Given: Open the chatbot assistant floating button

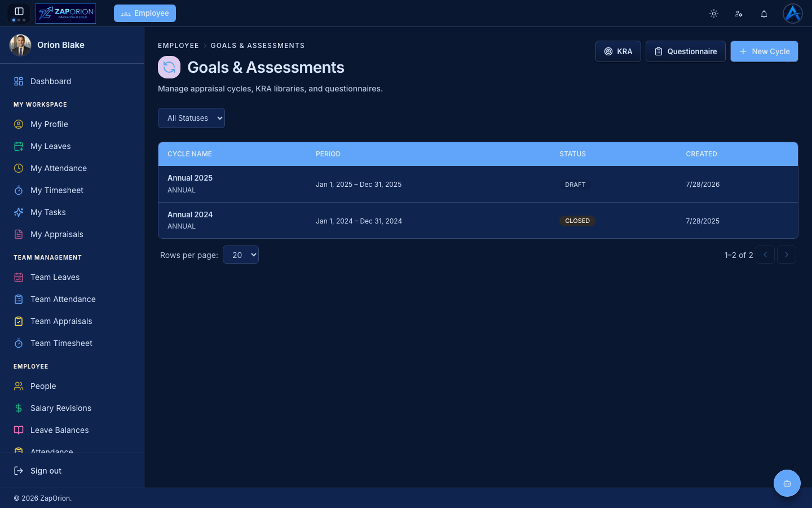Looking at the screenshot, I should coord(787,483).
